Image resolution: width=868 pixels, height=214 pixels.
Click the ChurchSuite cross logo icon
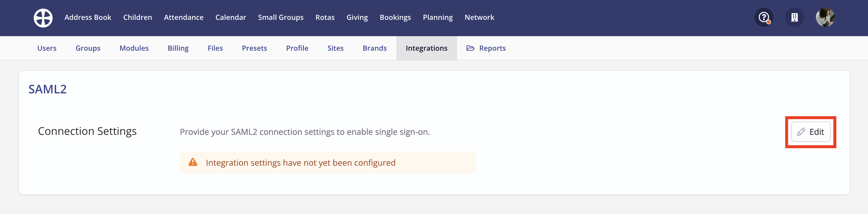point(43,18)
